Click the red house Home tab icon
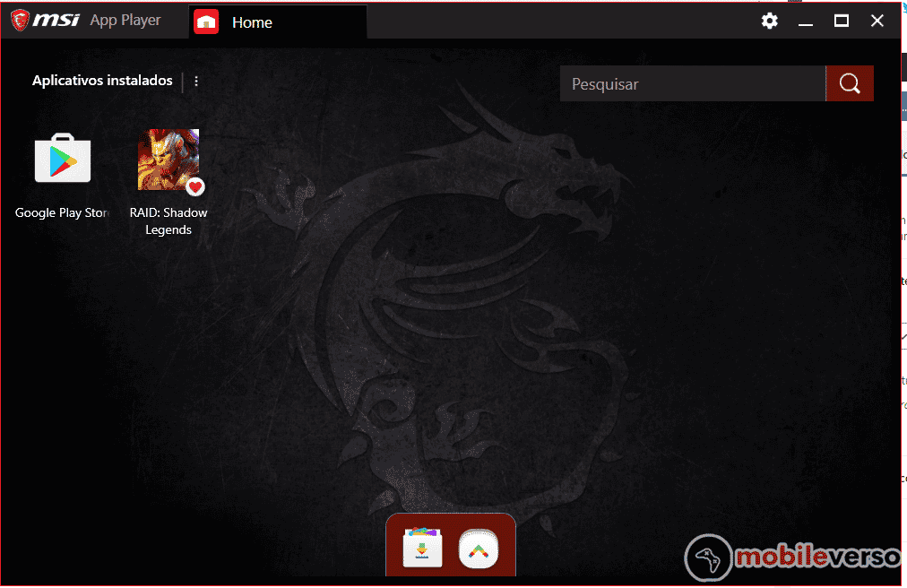907x588 pixels. click(x=206, y=22)
